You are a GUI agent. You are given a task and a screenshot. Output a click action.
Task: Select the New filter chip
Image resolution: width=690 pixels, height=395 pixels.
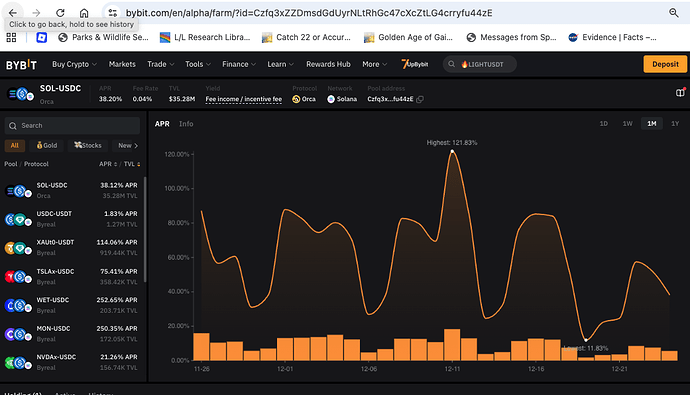point(125,146)
